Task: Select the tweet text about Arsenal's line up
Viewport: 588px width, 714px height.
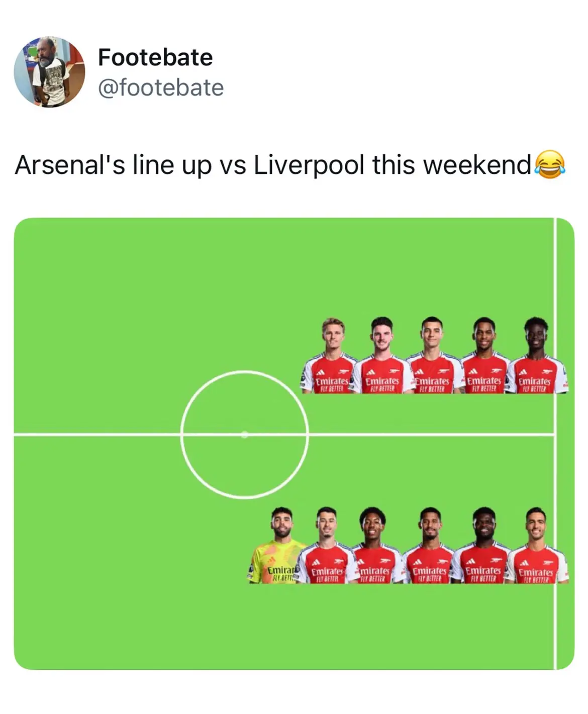Action: tap(290, 165)
